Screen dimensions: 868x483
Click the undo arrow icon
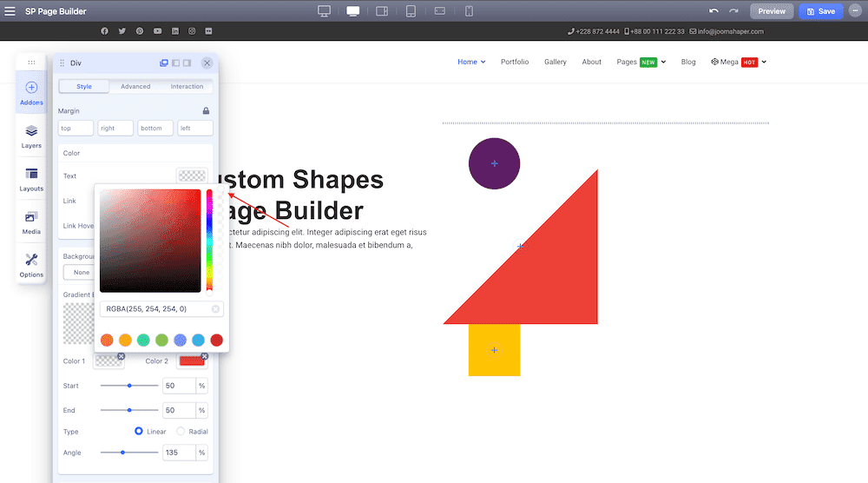point(713,11)
